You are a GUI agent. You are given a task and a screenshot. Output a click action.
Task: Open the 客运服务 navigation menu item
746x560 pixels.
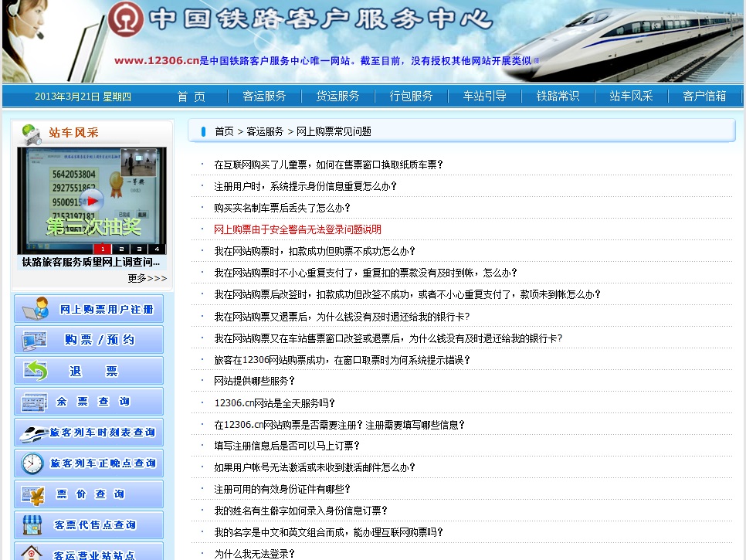(x=265, y=97)
